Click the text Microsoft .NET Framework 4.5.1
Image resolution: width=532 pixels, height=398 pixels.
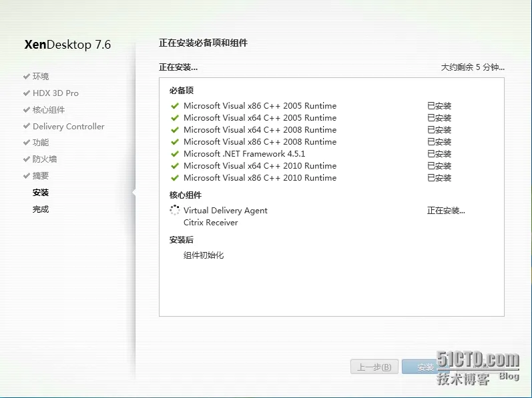pyautogui.click(x=244, y=154)
